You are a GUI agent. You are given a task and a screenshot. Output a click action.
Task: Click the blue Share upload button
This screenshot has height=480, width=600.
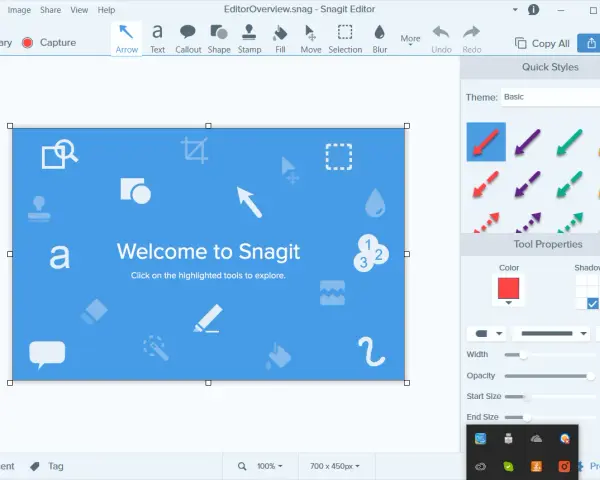(x=590, y=43)
